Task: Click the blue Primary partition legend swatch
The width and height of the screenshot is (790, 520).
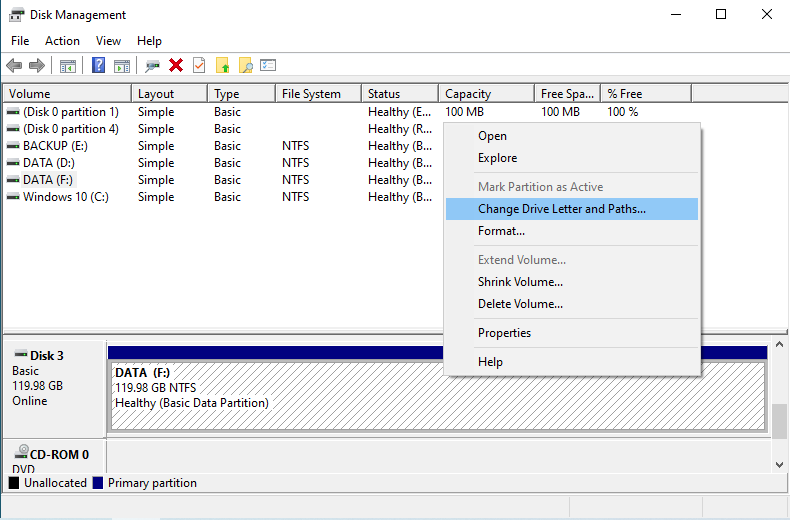Action: [98, 483]
